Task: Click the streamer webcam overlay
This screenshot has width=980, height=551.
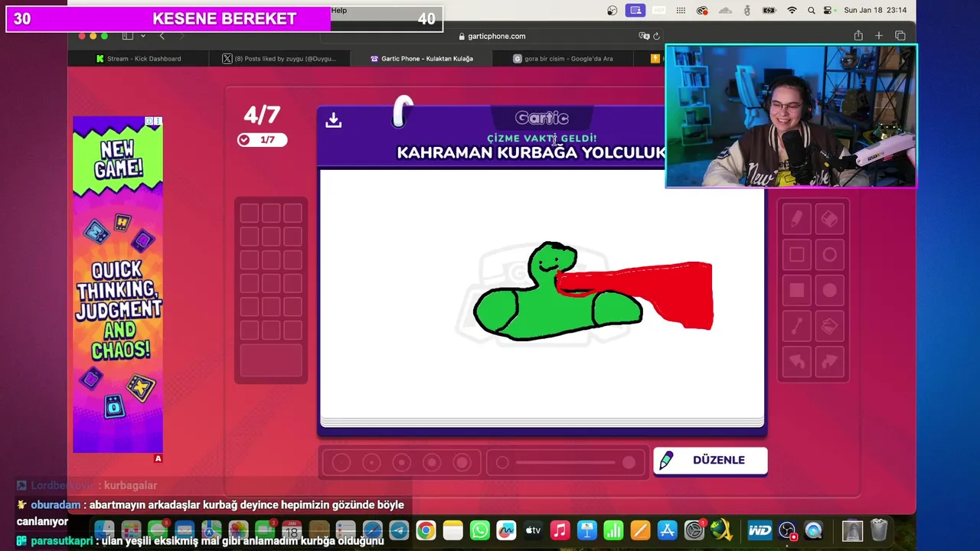Action: point(791,116)
